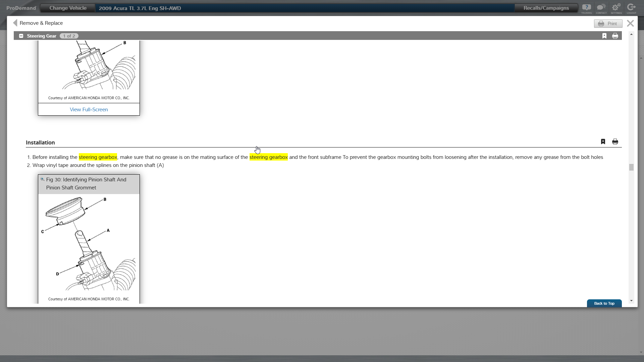Viewport: 644px width, 362px height.
Task: Open the Training help icon
Action: 586,8
